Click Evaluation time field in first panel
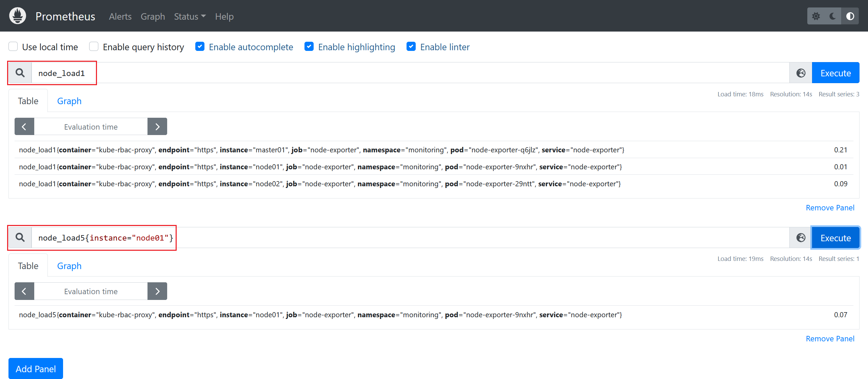 point(91,127)
